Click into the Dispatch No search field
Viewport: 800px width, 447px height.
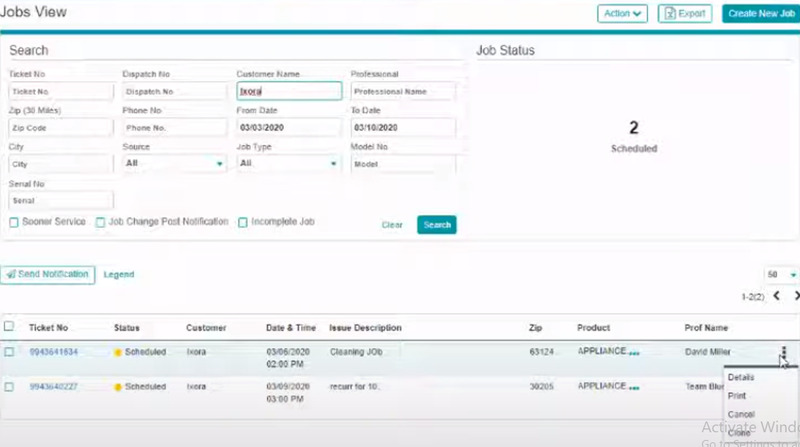click(x=174, y=91)
